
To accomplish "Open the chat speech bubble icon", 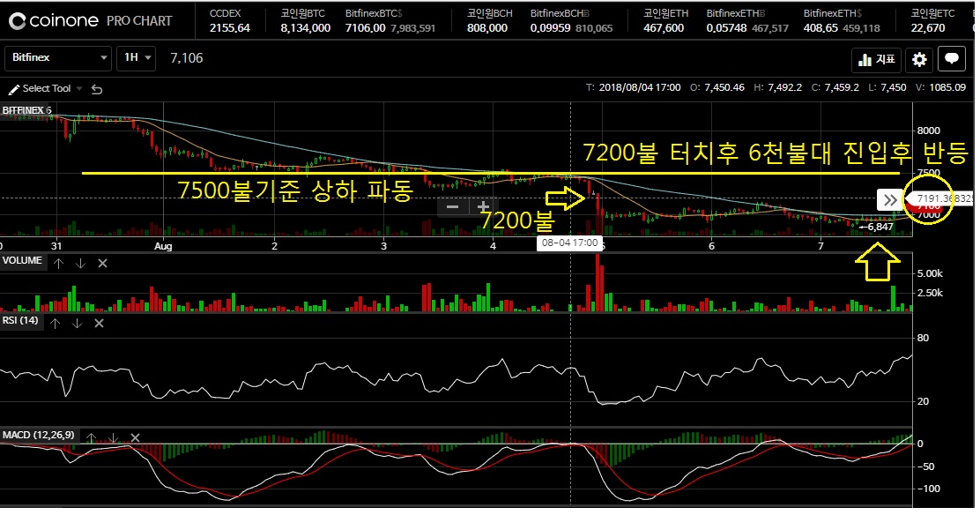I will pos(951,59).
